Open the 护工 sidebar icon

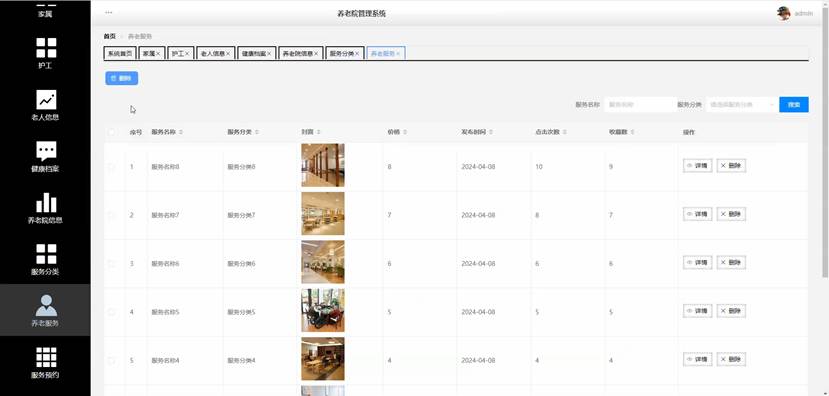[x=46, y=48]
